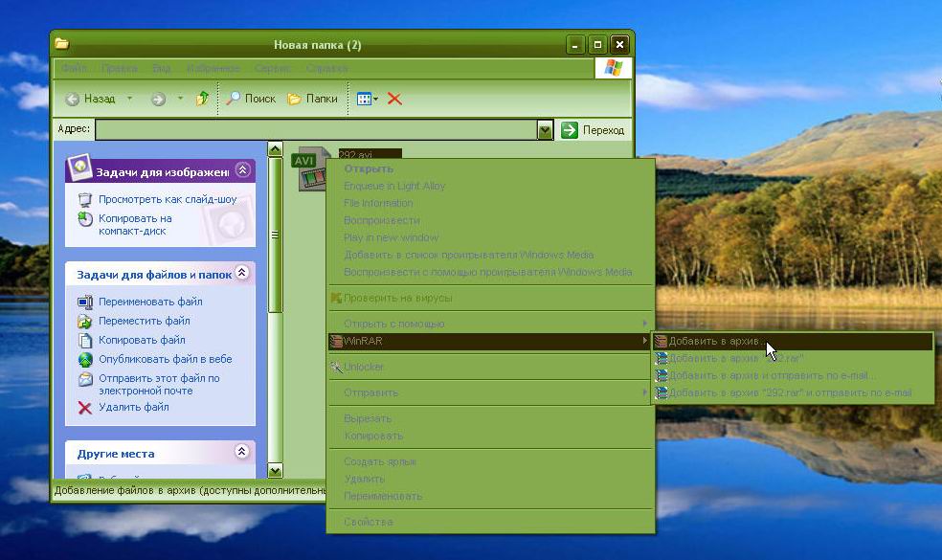The height and width of the screenshot is (560, 942).
Task: Select Добавить в архив и отправить по e-mail...
Action: [x=793, y=375]
